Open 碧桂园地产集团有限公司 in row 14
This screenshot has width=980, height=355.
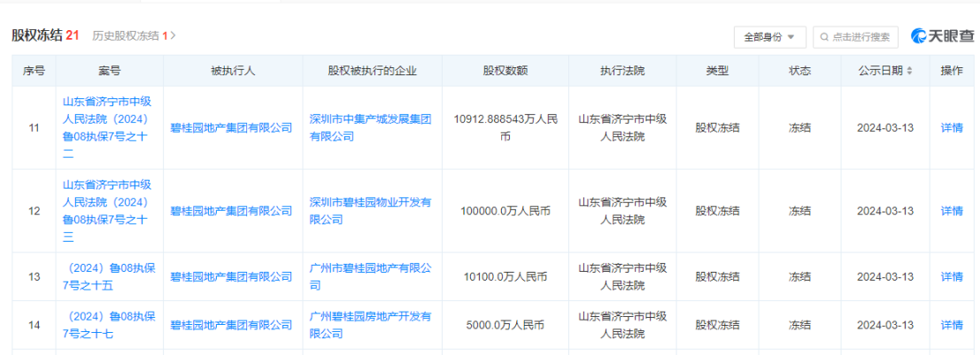[231, 325]
